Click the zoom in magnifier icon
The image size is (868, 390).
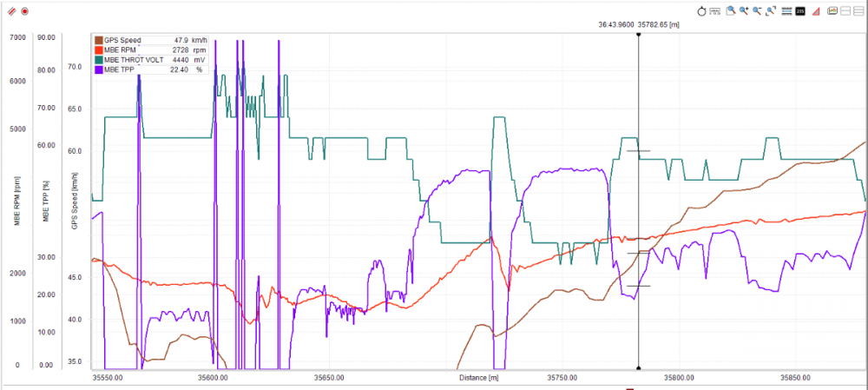click(x=745, y=10)
